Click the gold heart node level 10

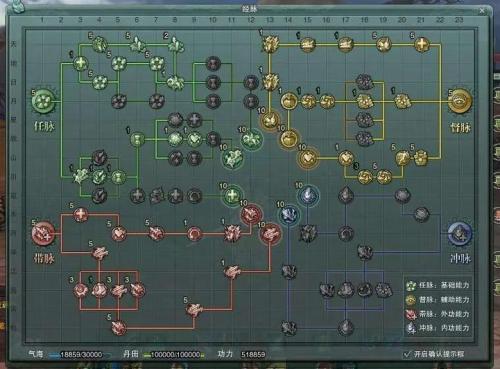pos(308,158)
